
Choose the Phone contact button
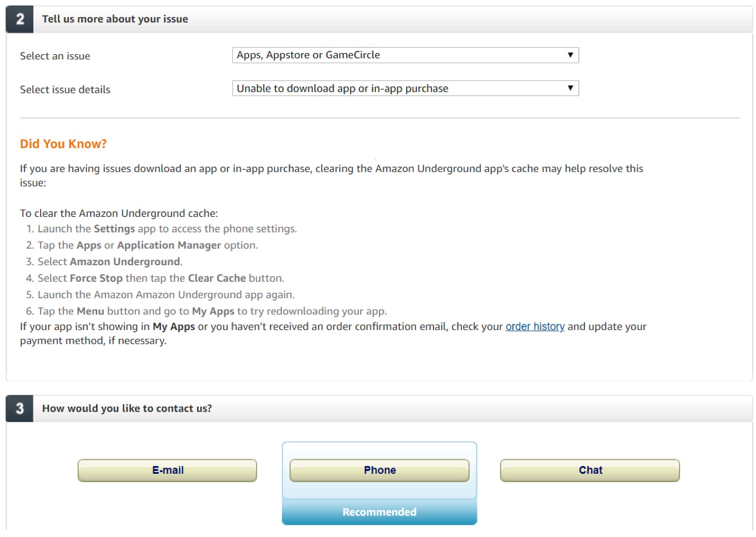[379, 470]
